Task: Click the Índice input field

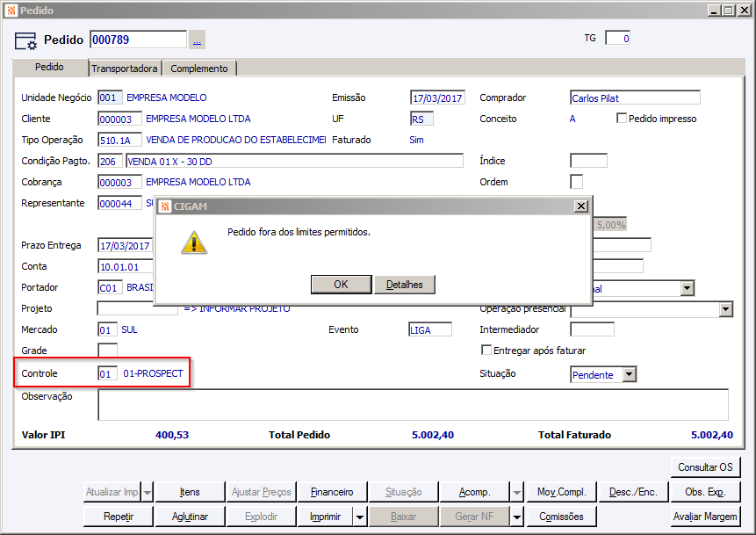Action: click(x=588, y=161)
